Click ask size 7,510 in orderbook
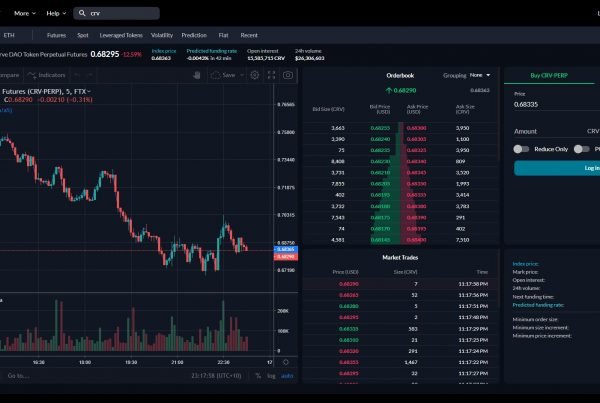The image size is (600, 403). [x=463, y=240]
